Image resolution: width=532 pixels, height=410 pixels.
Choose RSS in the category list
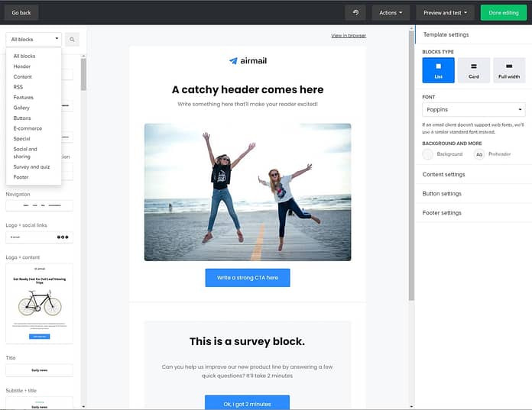point(18,87)
